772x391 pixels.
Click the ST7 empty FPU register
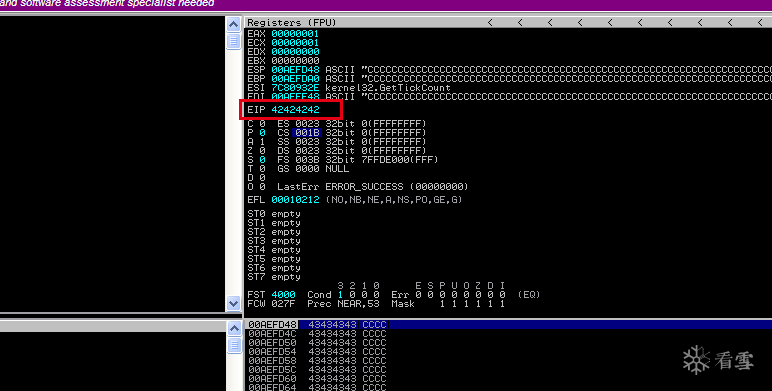pyautogui.click(x=274, y=277)
